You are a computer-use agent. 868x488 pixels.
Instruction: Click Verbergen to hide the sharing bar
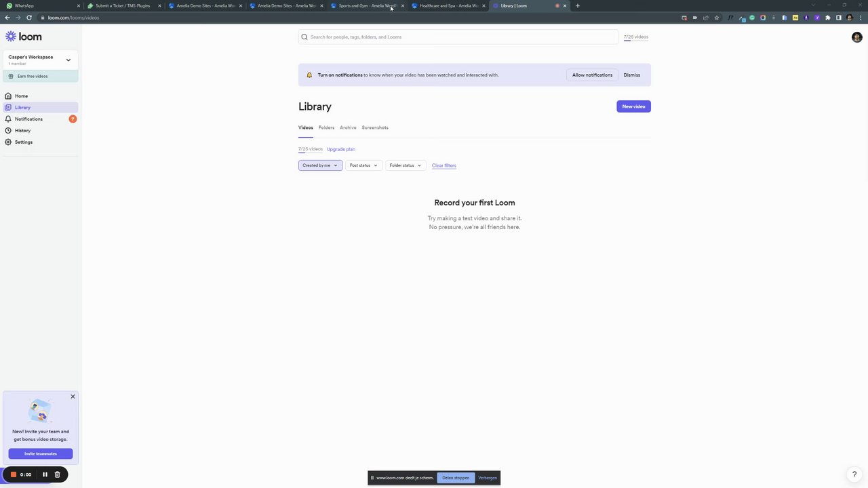[488, 478]
